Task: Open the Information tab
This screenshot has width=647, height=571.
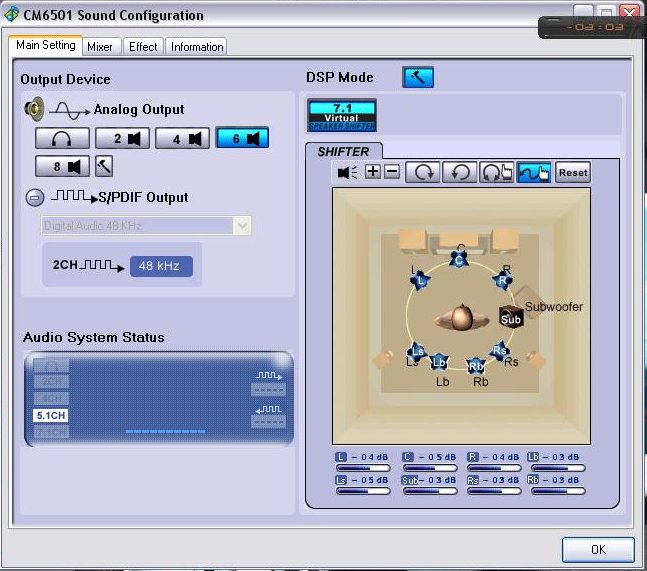Action: [197, 47]
